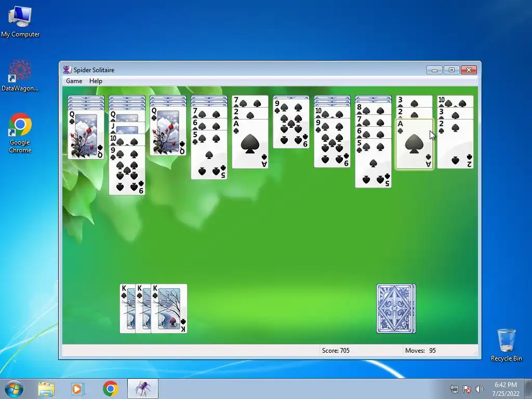532x399 pixels.
Task: Open Action Center flag tray icon
Action: click(467, 389)
